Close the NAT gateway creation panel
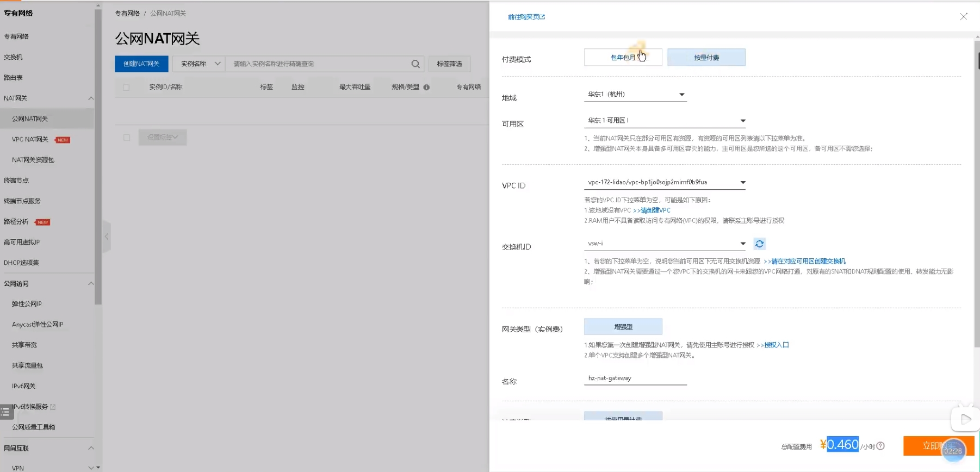980x472 pixels. [x=963, y=17]
